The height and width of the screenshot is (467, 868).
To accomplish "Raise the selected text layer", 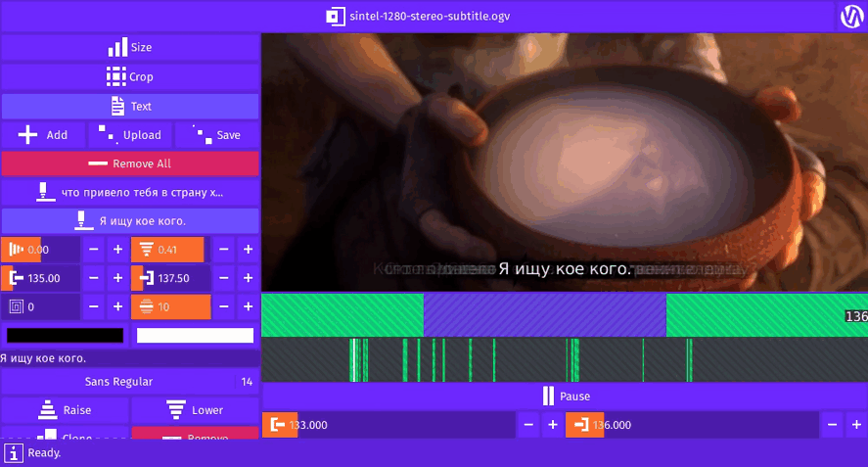I will [x=65, y=410].
